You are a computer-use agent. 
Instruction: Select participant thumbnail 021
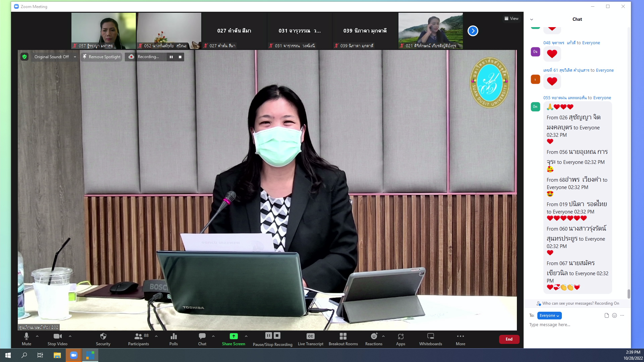point(431,31)
